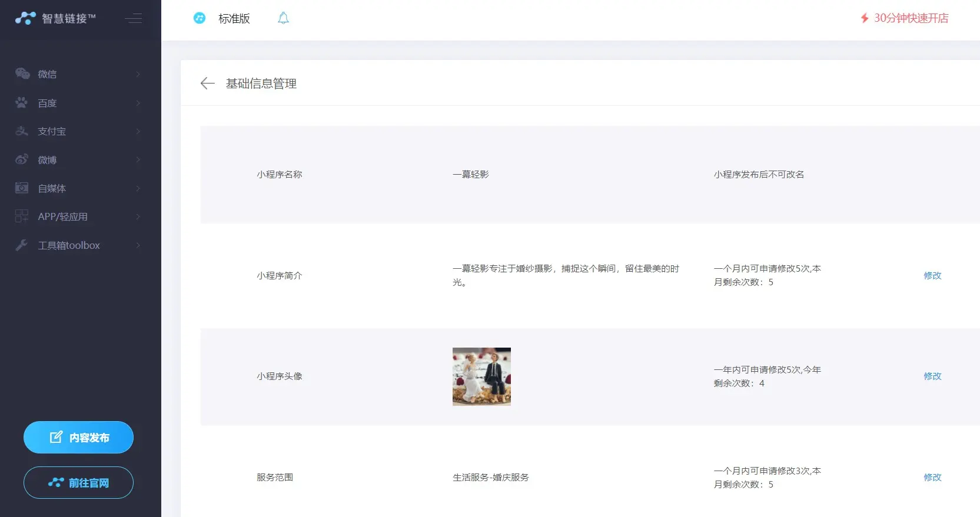
Task: Expand the 百度 menu chevron
Action: coord(138,103)
